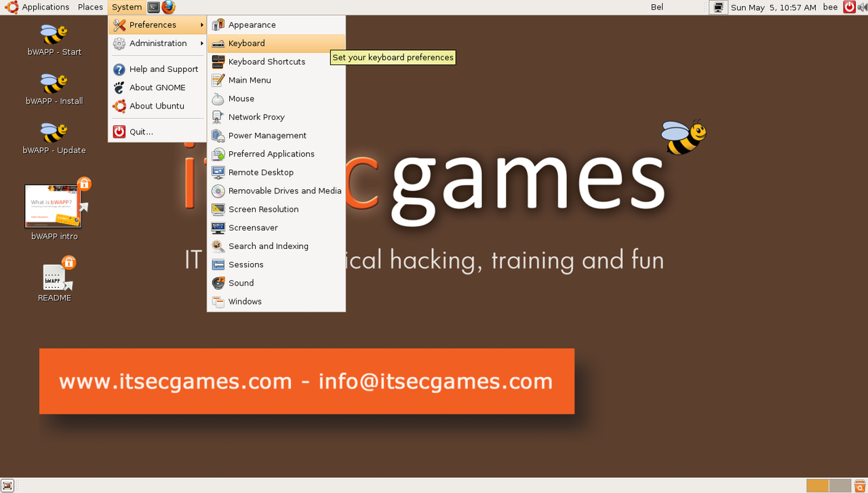Click the date and time clock
Image resolution: width=868 pixels, height=493 pixels.
(x=773, y=7)
